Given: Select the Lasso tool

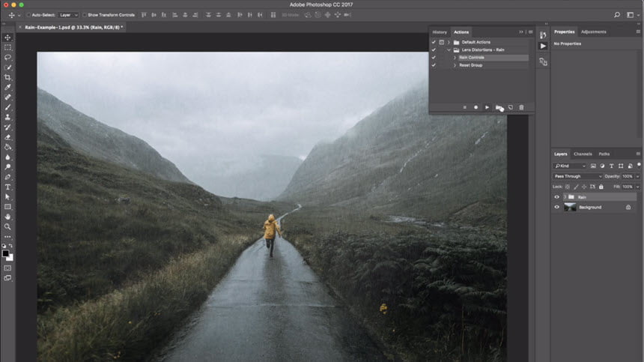Looking at the screenshot, I should pos(7,58).
